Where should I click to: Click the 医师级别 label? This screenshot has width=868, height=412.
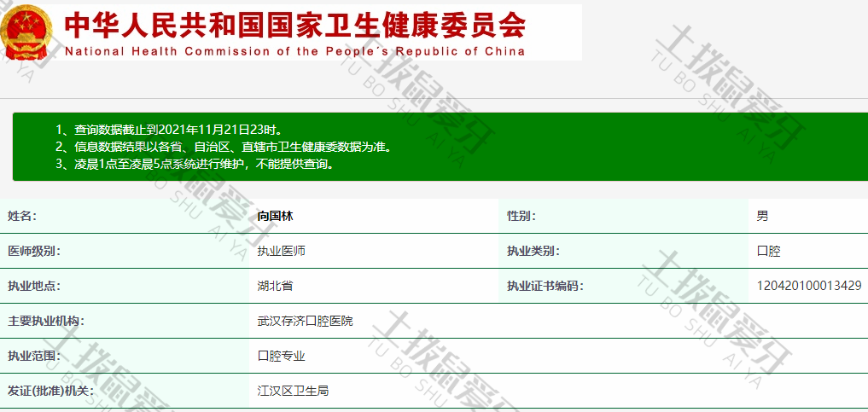pos(34,251)
